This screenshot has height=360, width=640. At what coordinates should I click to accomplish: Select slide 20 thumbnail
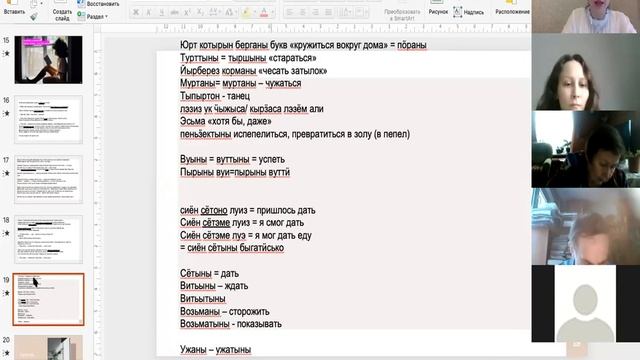pyautogui.click(x=48, y=348)
